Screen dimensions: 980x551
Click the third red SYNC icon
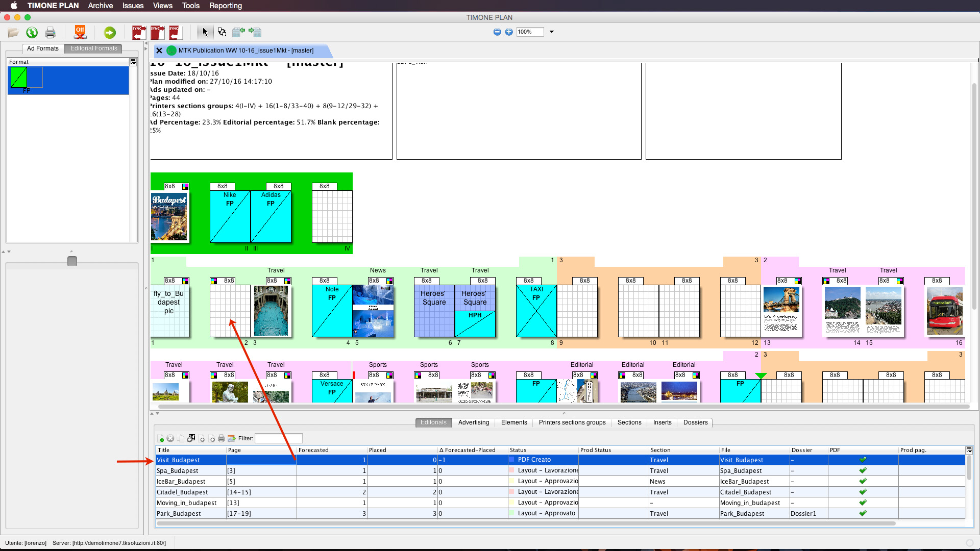[176, 32]
